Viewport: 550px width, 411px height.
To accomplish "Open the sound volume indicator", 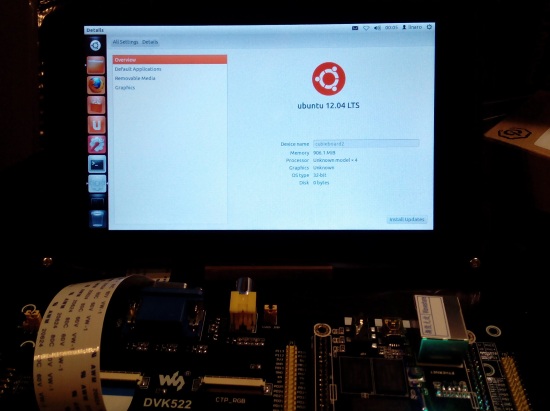I will 377,28.
